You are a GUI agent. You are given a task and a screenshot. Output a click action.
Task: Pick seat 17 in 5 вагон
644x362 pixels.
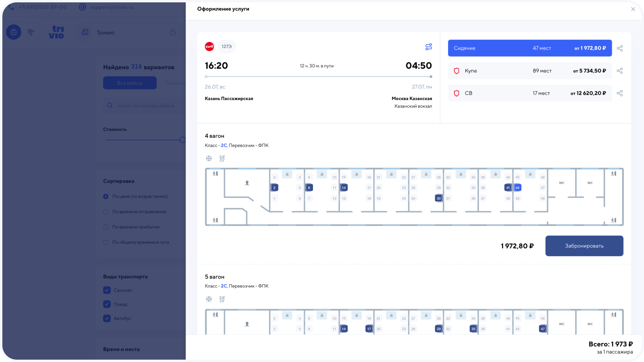point(369,329)
